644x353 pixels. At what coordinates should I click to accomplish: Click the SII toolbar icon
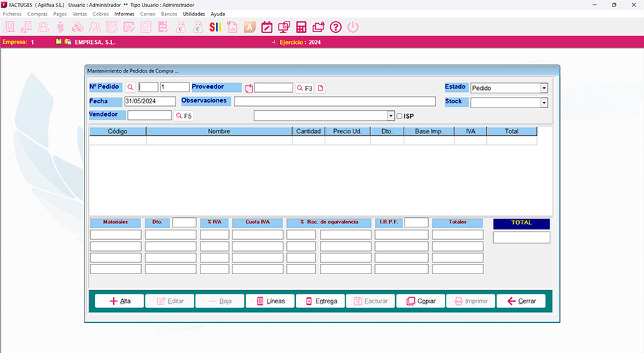pyautogui.click(x=215, y=27)
